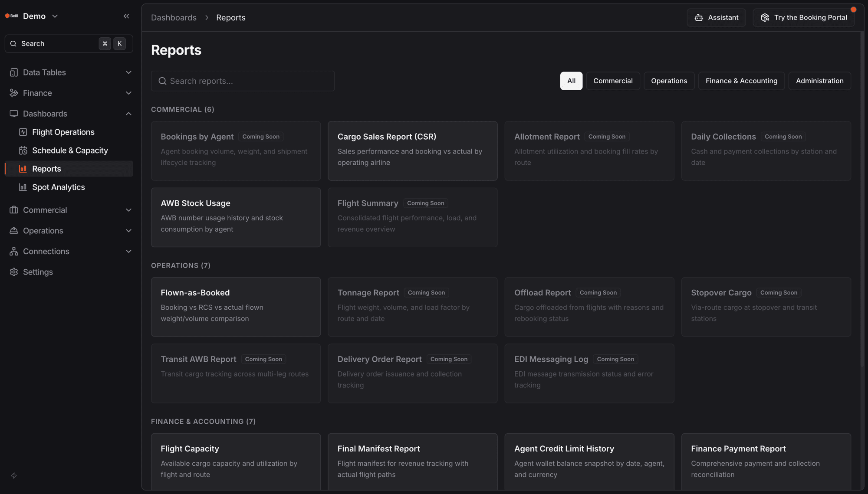
Task: Click the Allotment Report card
Action: coord(589,151)
